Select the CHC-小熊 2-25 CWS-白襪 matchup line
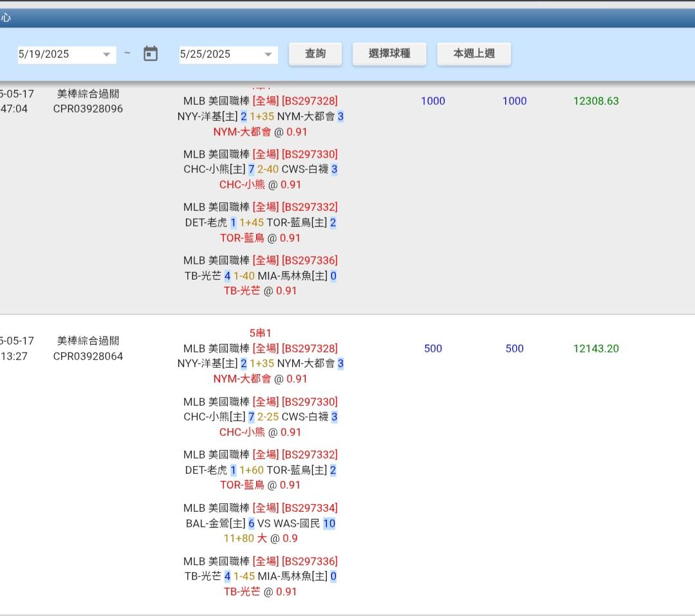Screen dimensions: 695x616 click(261, 417)
